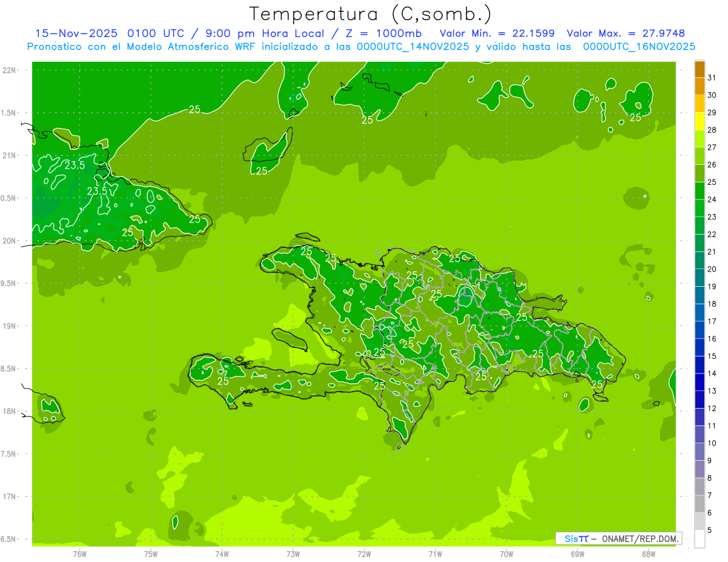Click the yellow 28 degree legend swatch
The image size is (728, 562).
click(x=699, y=121)
